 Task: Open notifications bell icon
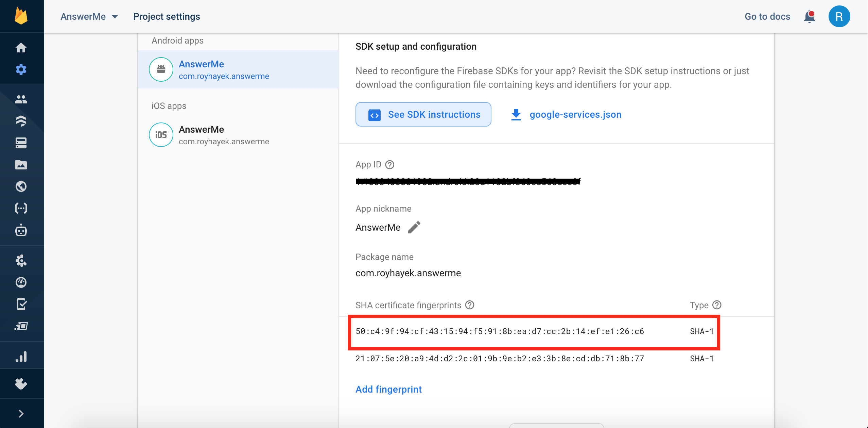coord(810,16)
